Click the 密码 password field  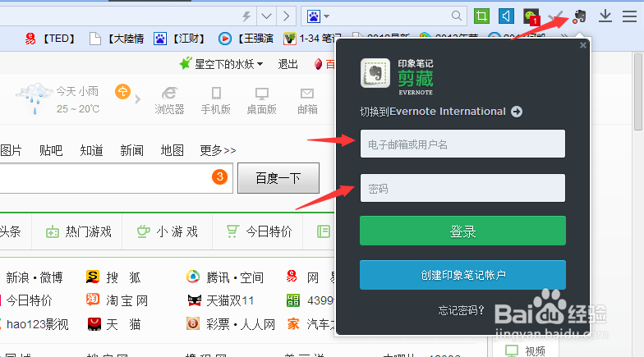click(x=462, y=188)
